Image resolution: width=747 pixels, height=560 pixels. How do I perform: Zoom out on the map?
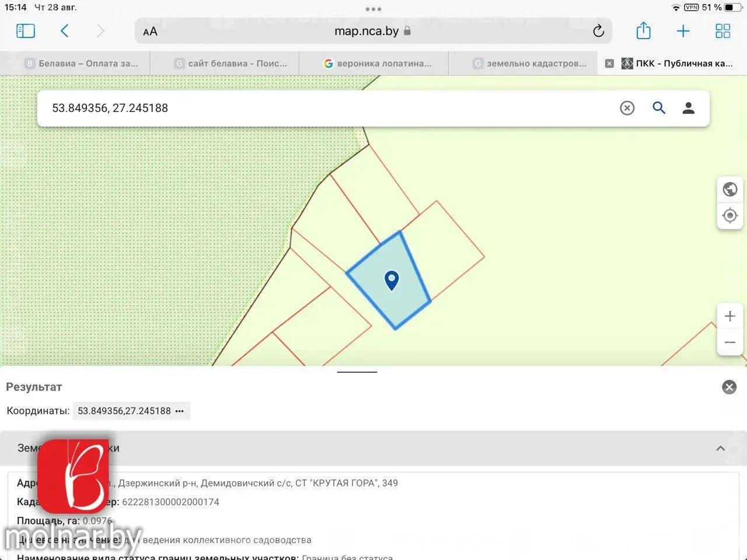pos(729,342)
